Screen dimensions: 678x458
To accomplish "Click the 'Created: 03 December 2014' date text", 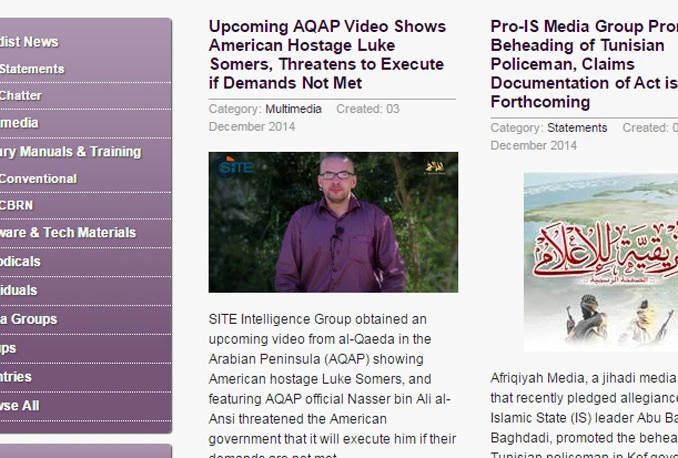I will tap(304, 118).
